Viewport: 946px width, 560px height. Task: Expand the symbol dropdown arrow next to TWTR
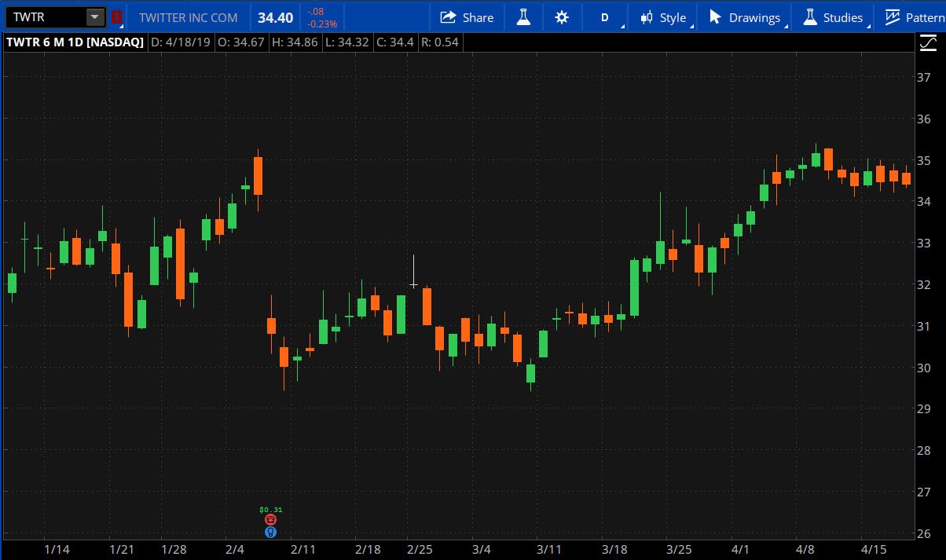(x=95, y=16)
